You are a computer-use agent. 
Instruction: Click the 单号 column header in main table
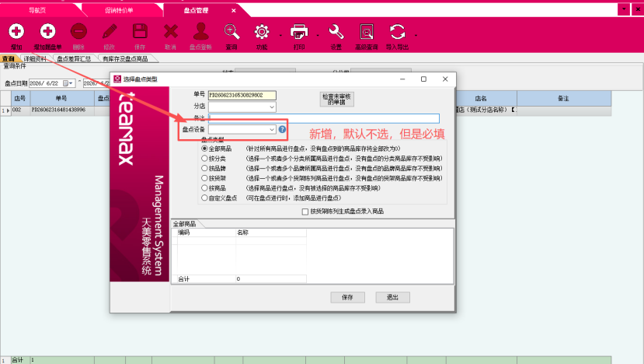tap(61, 99)
